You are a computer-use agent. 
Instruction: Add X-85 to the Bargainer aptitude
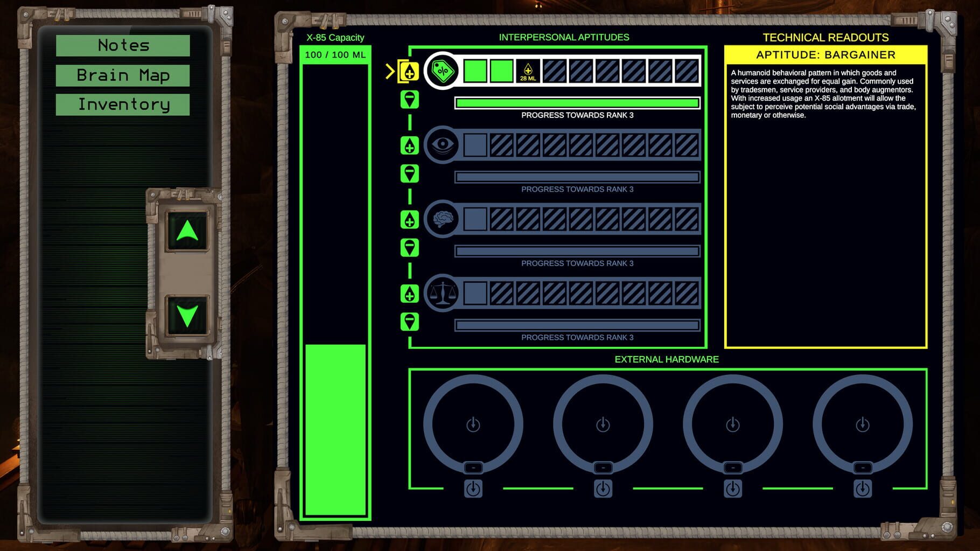409,72
